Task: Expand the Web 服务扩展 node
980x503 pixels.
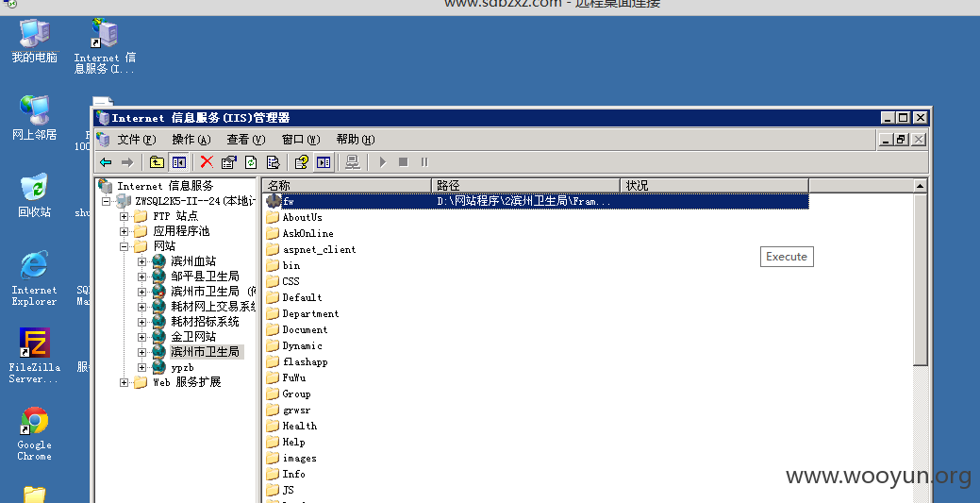Action: [x=124, y=382]
